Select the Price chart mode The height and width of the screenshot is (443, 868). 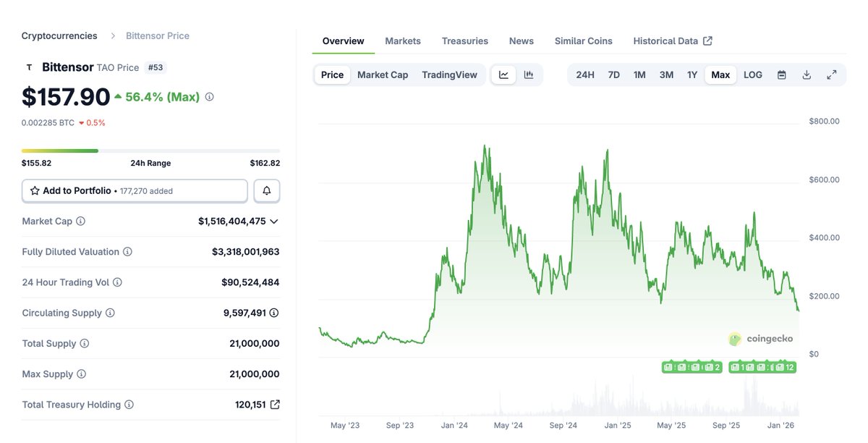tap(333, 75)
